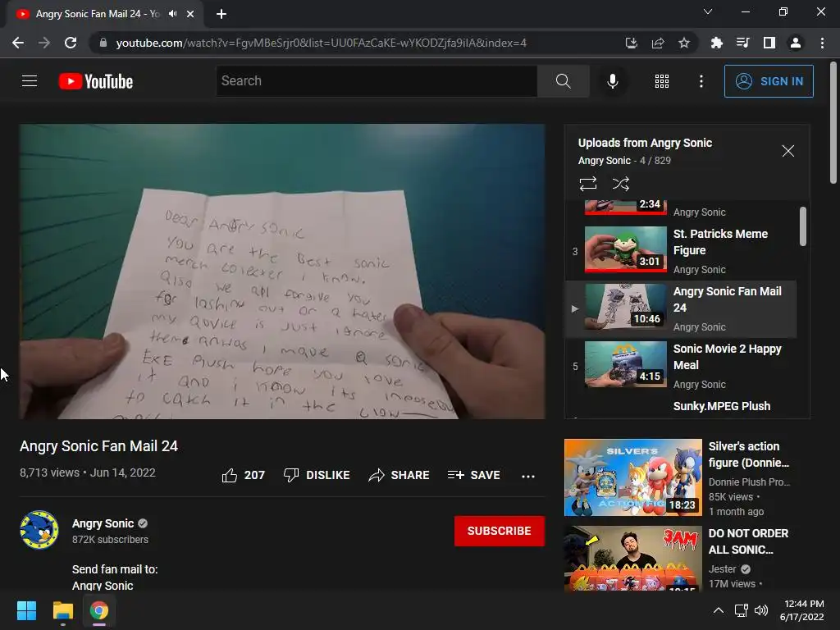This screenshot has height=630, width=840.
Task: Open Silver's action figure recommended video thumbnail
Action: [632, 477]
